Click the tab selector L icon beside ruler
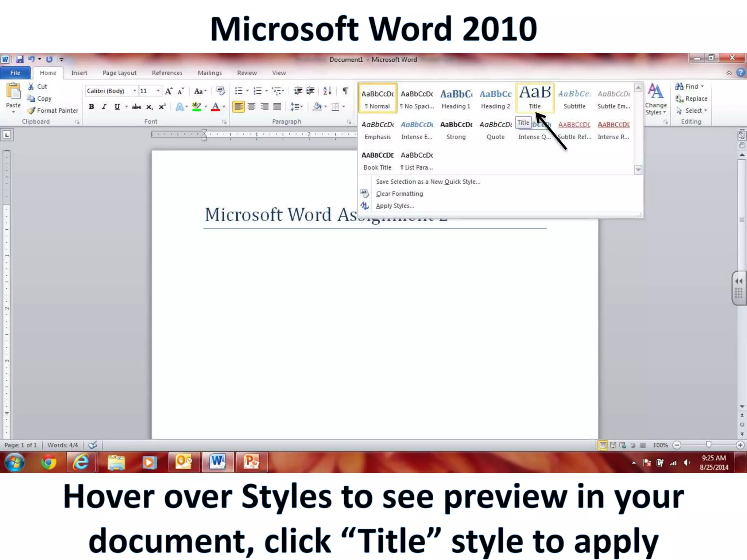 tap(7, 135)
